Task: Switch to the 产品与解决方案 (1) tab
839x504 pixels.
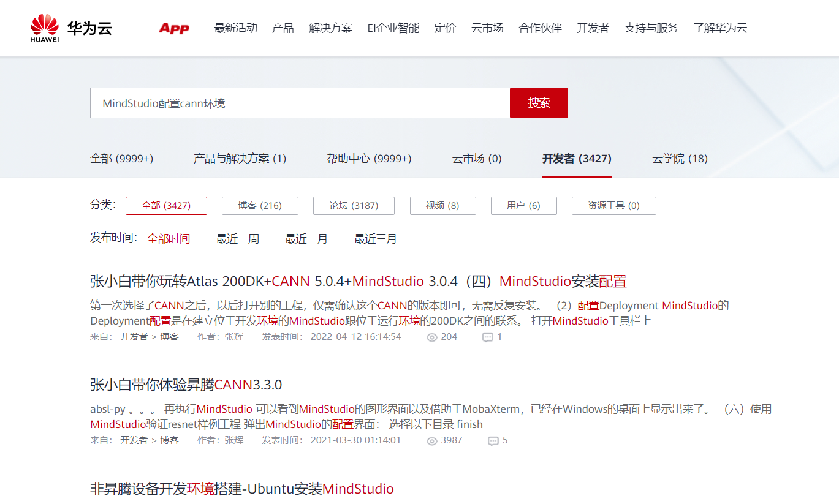Action: (240, 159)
